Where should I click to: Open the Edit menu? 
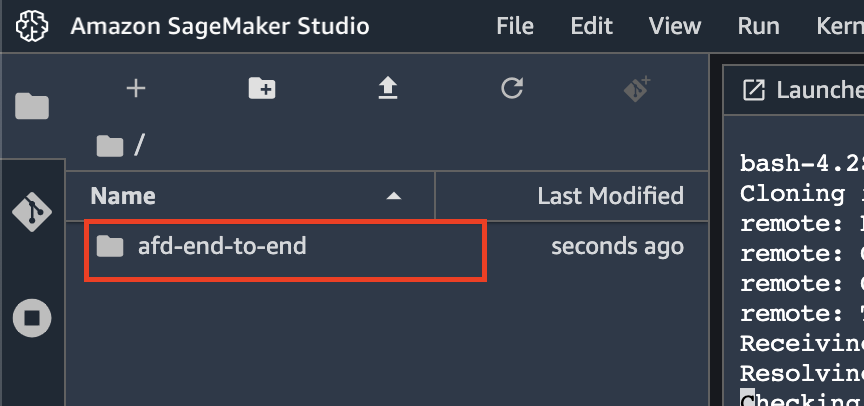point(592,26)
